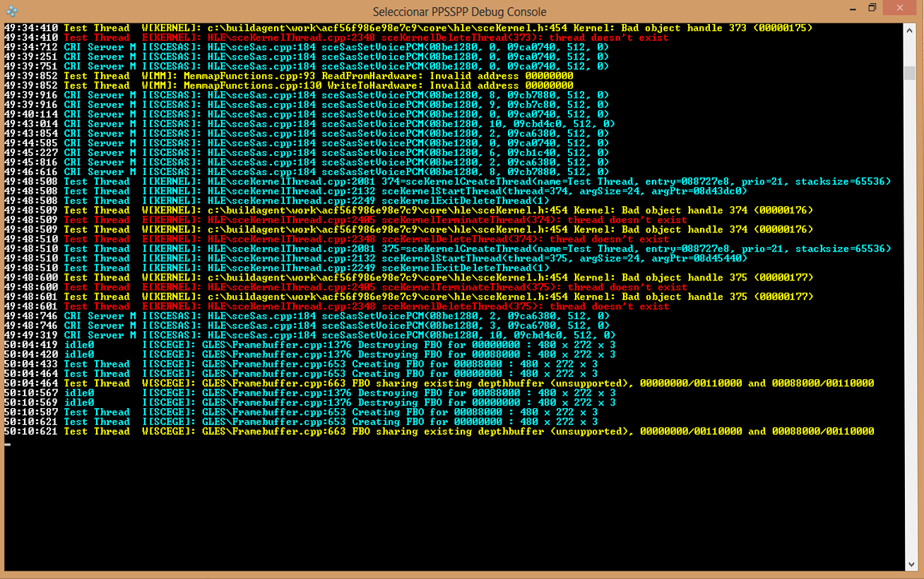
Task: Click the scrollbar down arrow
Action: (911, 564)
